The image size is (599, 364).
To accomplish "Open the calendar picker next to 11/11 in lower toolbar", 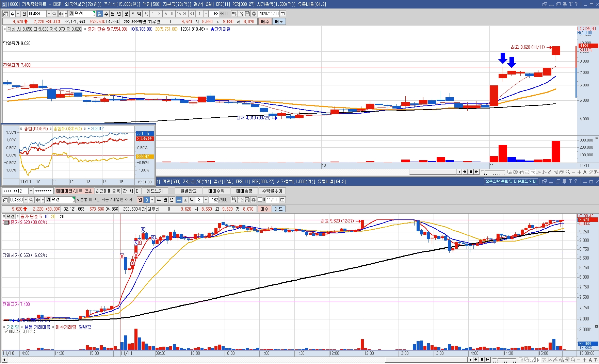I will point(282,200).
